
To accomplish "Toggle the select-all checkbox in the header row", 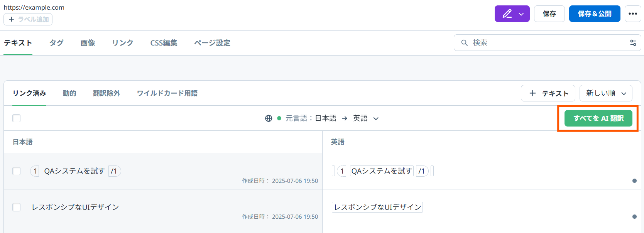I will pos(17,118).
